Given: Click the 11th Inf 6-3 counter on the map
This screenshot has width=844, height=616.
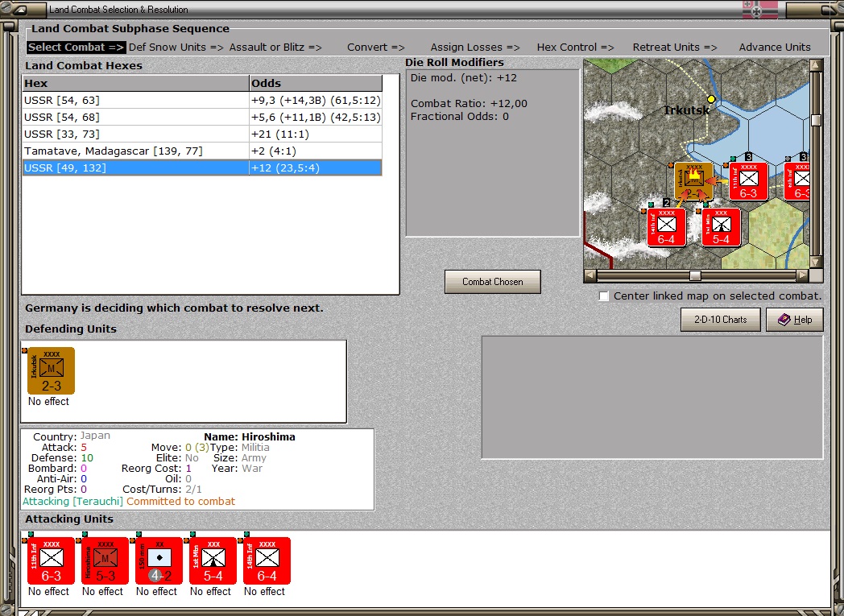Looking at the screenshot, I should (748, 181).
